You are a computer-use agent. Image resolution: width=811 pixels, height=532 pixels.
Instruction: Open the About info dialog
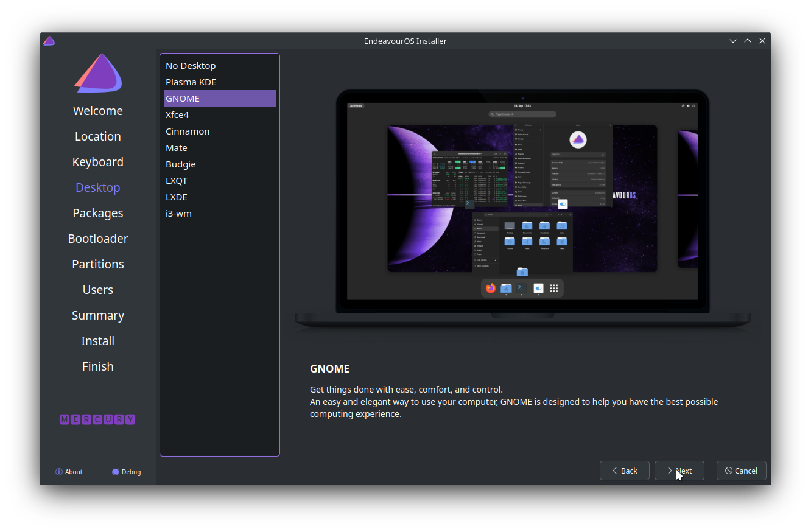tap(69, 472)
